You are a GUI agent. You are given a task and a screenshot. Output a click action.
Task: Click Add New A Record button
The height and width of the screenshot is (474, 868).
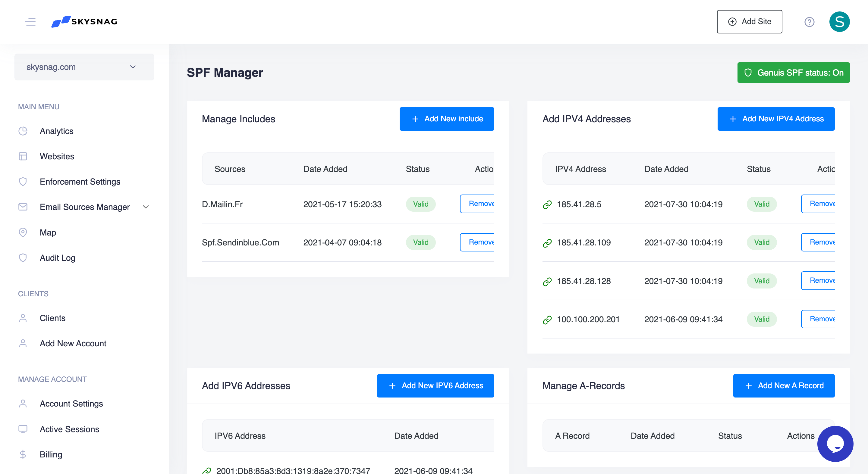pyautogui.click(x=783, y=386)
